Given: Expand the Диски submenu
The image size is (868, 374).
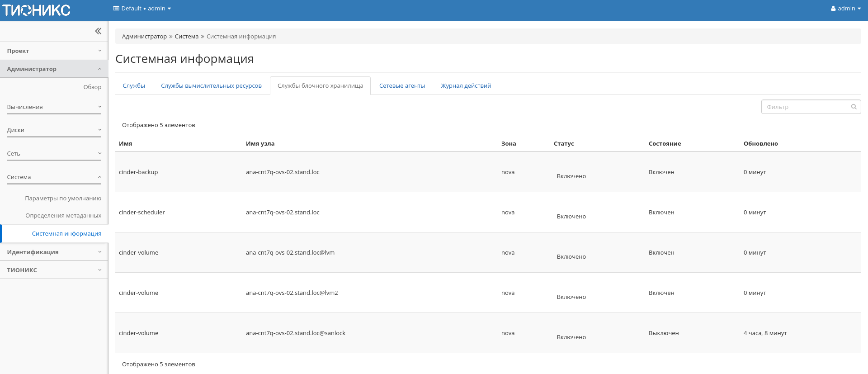Looking at the screenshot, I should click(54, 130).
